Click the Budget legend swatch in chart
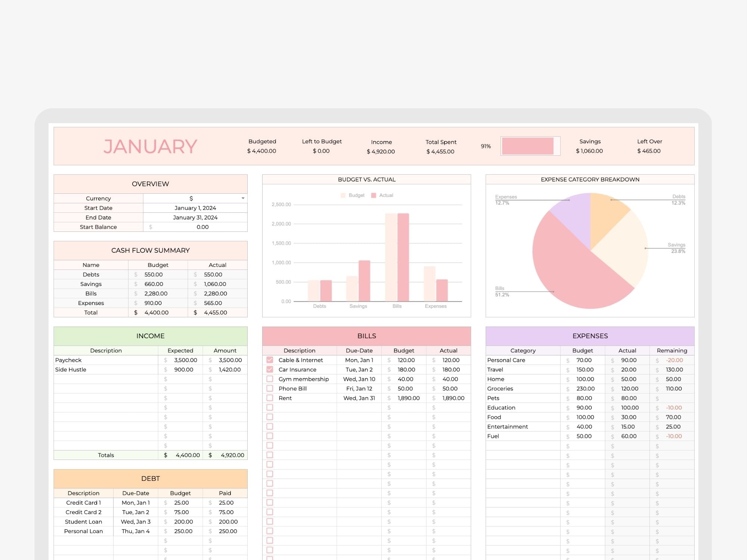 tap(343, 195)
